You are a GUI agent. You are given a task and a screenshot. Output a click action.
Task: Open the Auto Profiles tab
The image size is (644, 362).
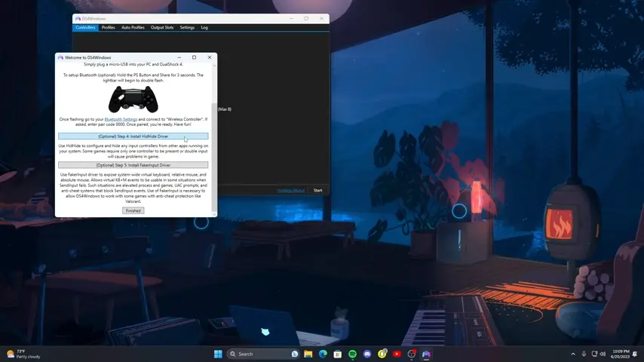click(133, 28)
